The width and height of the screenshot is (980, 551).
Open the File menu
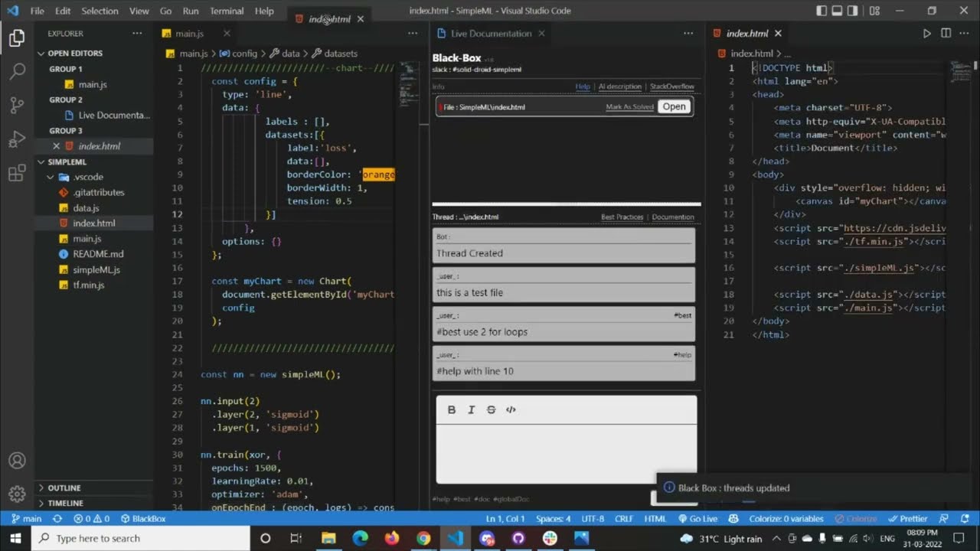(37, 11)
